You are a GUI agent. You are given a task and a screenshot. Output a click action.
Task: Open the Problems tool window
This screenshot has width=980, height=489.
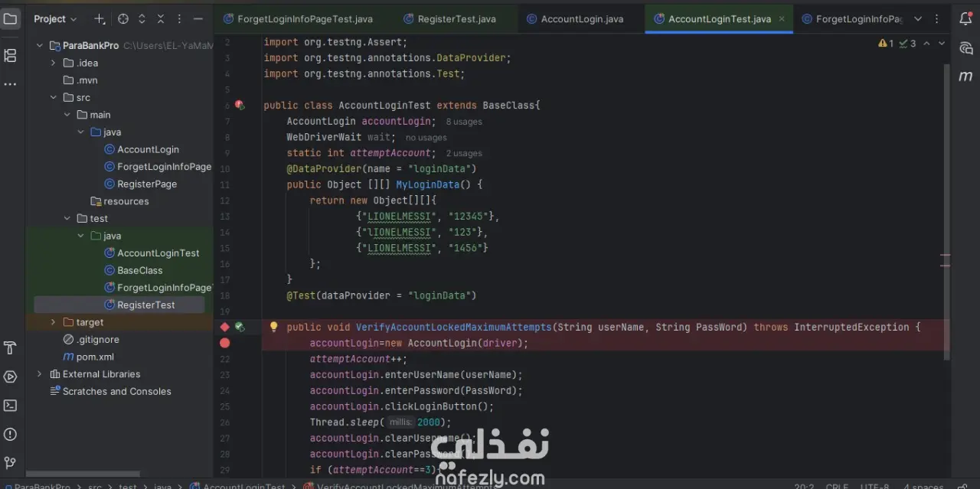pos(10,435)
